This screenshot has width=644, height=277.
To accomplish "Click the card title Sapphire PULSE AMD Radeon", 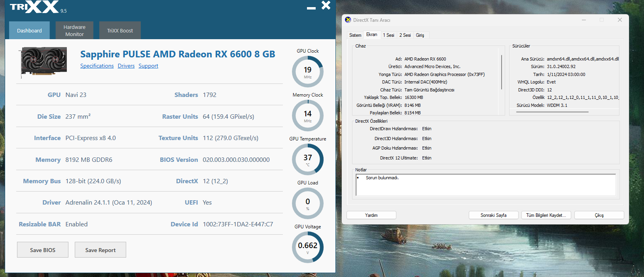I will point(178,54).
